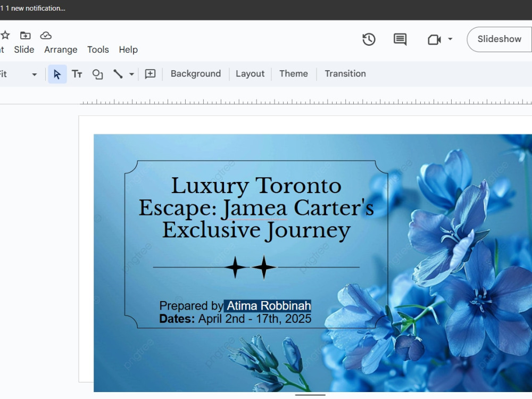Open the Slide menu
The image size is (532, 399).
point(24,49)
